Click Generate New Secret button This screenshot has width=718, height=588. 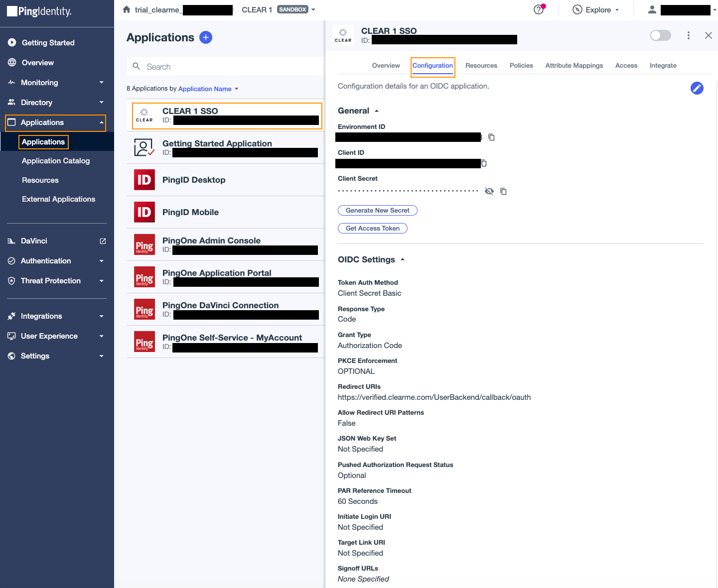378,211
